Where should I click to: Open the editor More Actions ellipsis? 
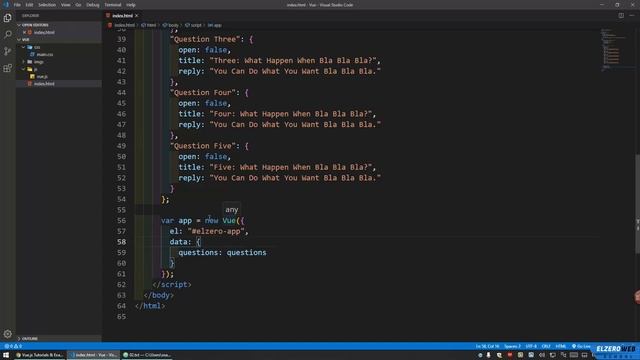[632, 16]
